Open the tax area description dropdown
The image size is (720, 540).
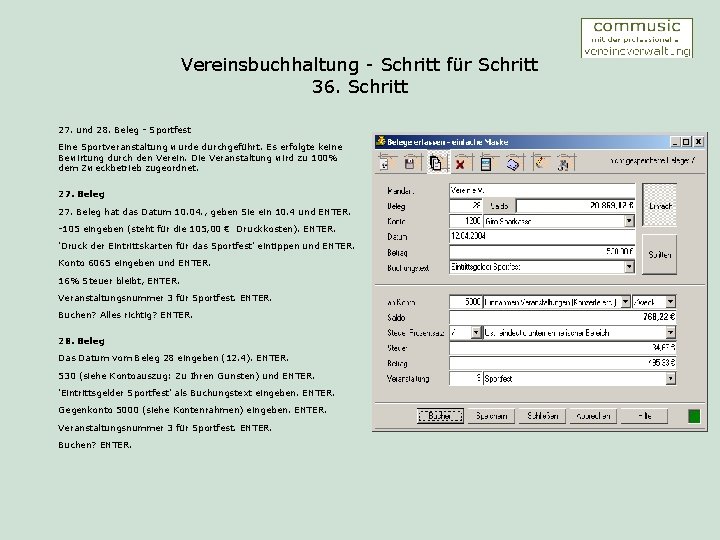pos(670,332)
